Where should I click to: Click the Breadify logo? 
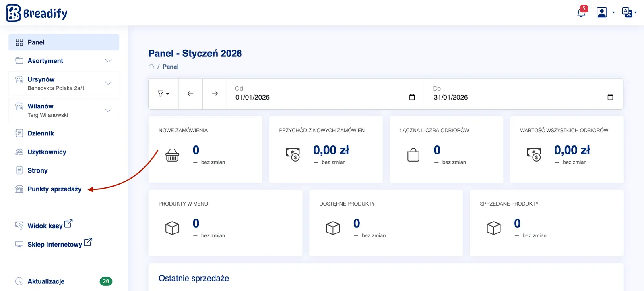[37, 13]
